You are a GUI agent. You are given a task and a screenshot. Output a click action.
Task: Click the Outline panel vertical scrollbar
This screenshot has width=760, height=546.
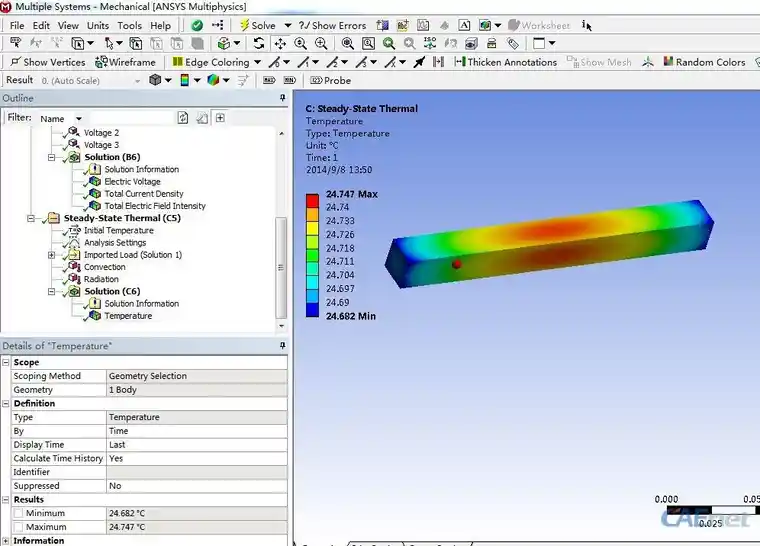pyautogui.click(x=281, y=267)
